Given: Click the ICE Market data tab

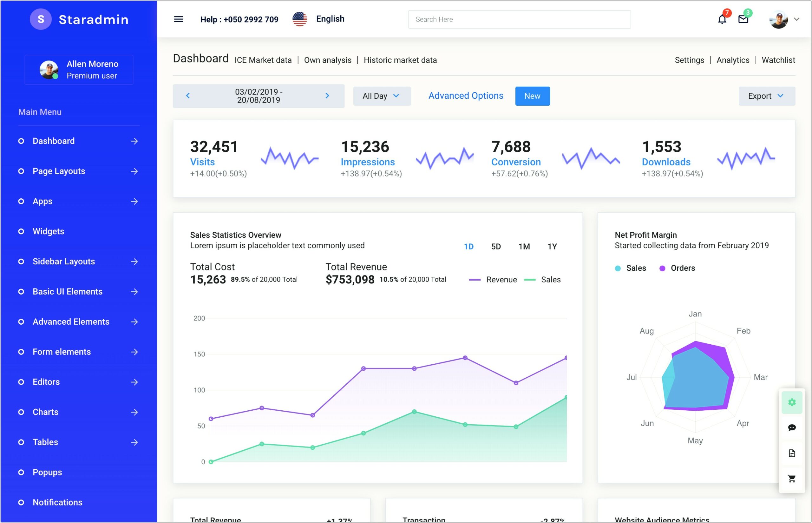Looking at the screenshot, I should 263,60.
